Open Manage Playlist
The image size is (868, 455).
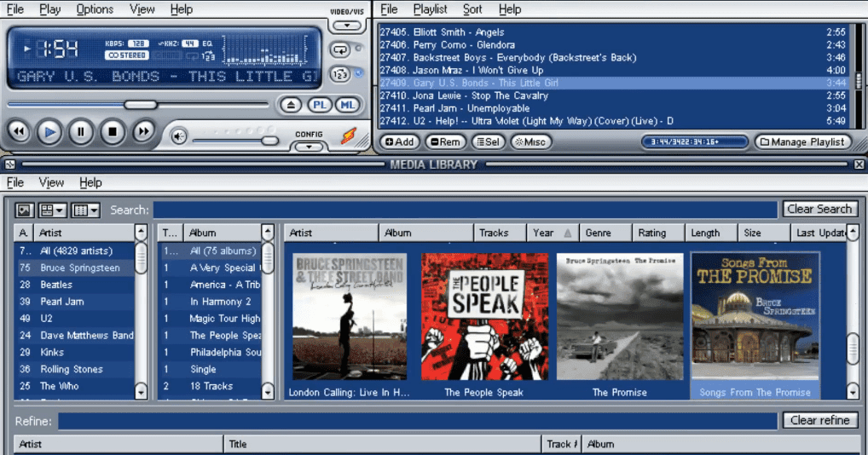[802, 142]
